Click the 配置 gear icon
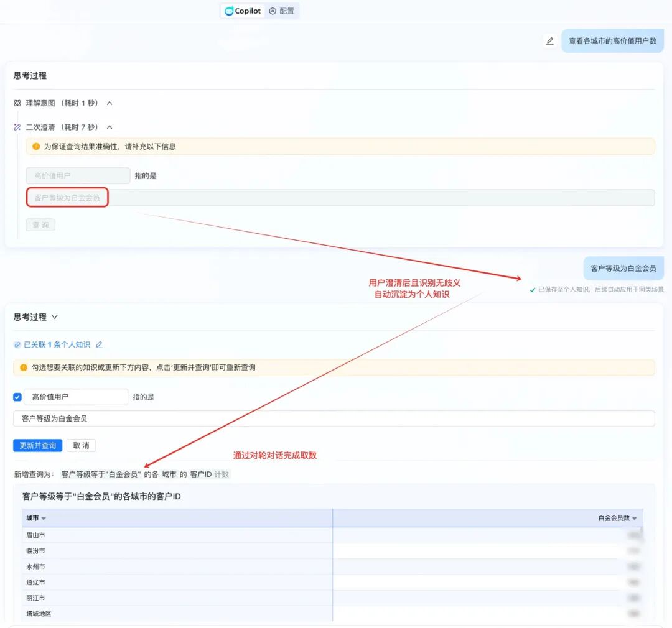 click(273, 11)
